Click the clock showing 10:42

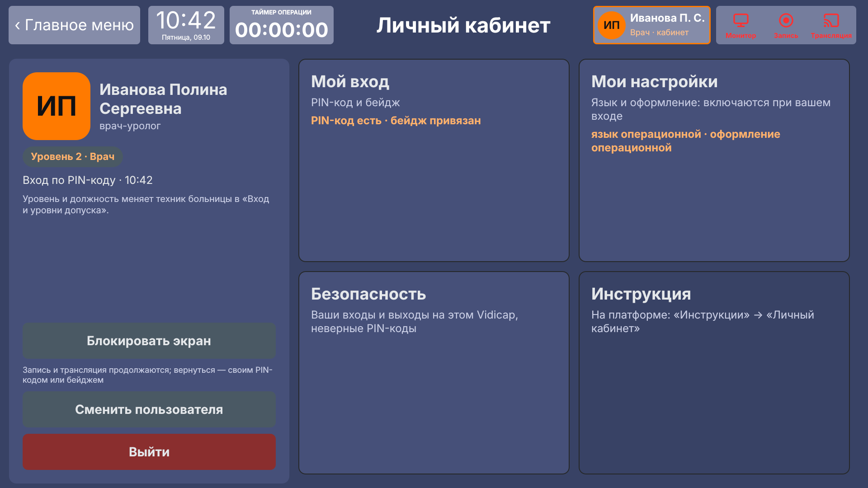(x=186, y=21)
